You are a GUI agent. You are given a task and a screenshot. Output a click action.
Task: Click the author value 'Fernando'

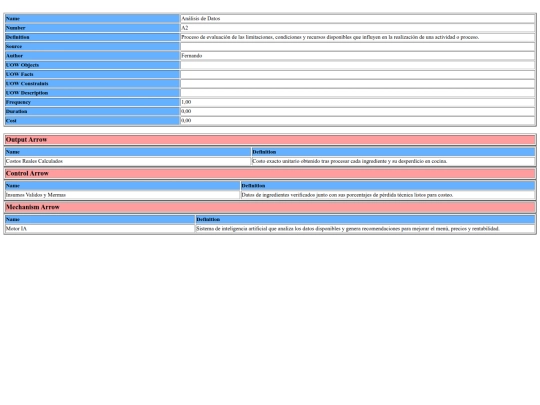point(191,56)
